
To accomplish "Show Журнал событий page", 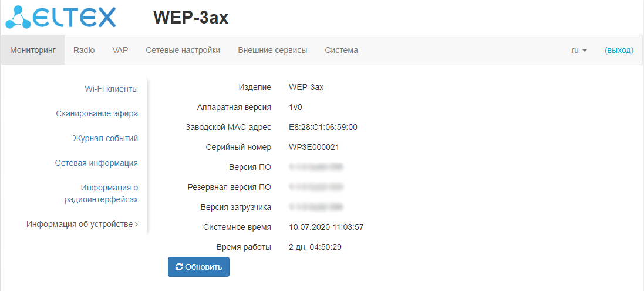I will point(105,138).
